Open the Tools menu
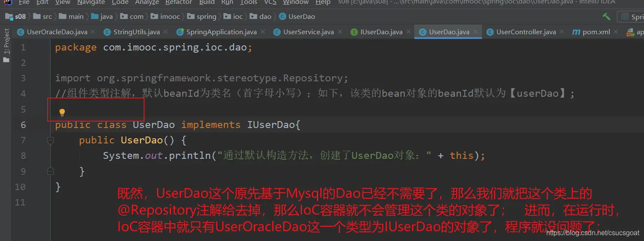This screenshot has height=241, width=644. click(249, 3)
